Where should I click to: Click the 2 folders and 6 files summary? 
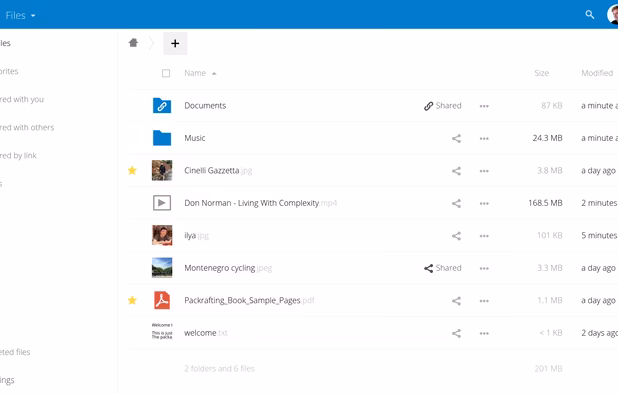click(x=220, y=368)
